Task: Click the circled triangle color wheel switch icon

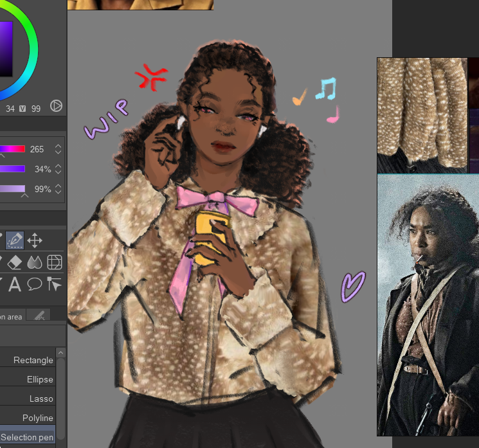Action: tap(56, 106)
